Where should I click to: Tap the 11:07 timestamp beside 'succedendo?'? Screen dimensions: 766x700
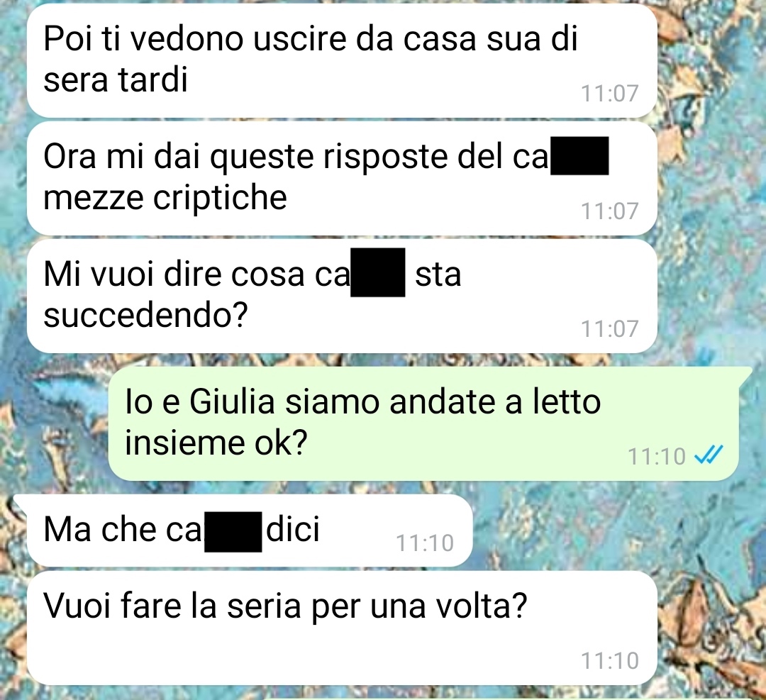click(x=610, y=329)
